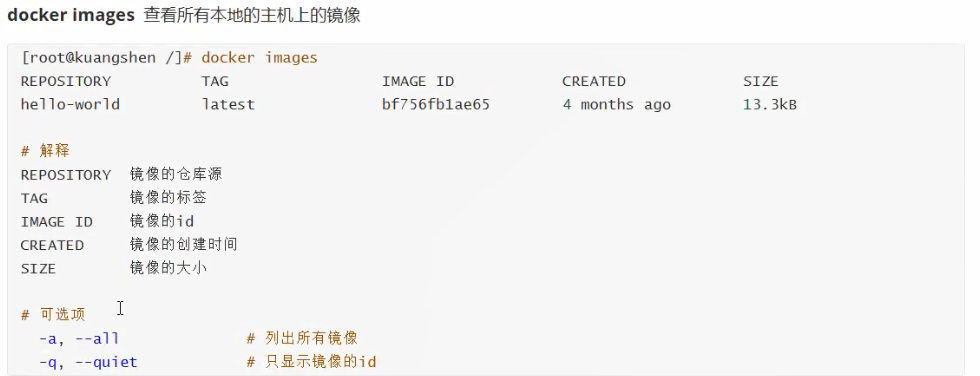
Task: Click TAG label in the explanation list
Action: 34,199
